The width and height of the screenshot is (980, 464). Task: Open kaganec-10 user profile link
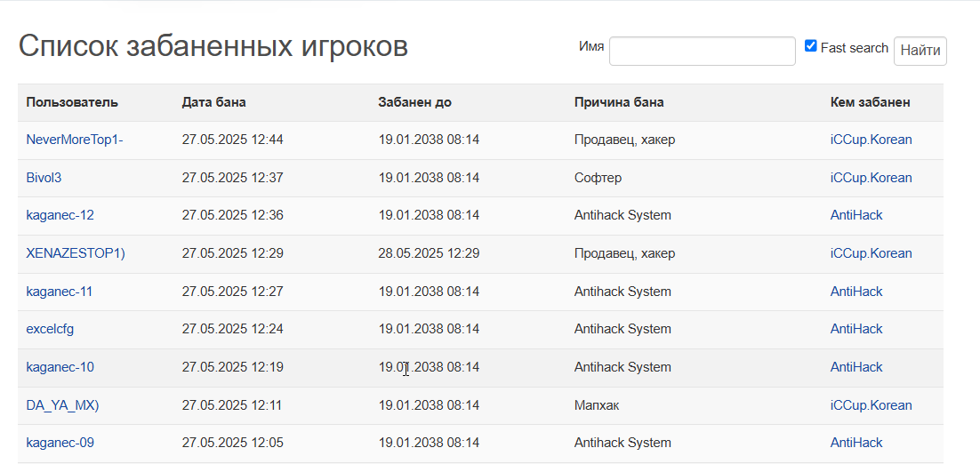pyautogui.click(x=60, y=366)
